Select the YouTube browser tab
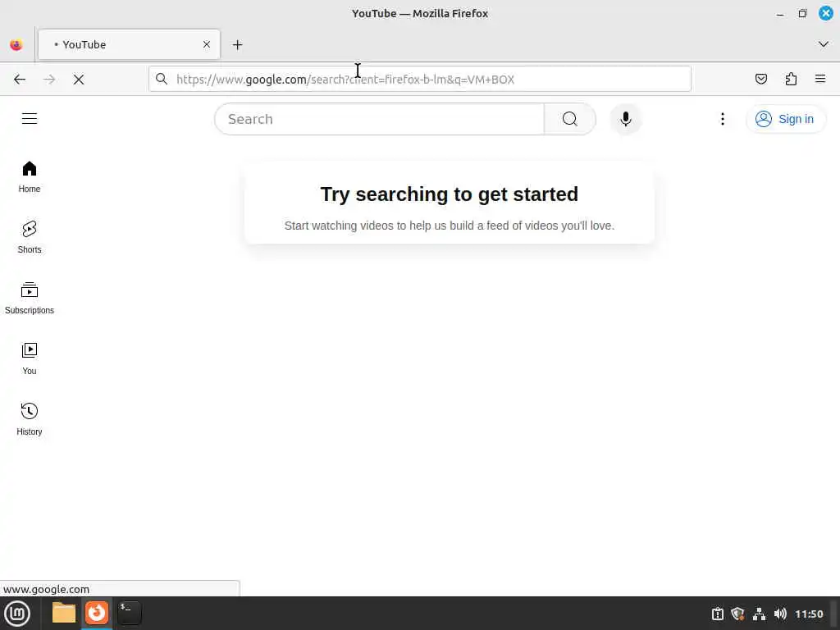Image resolution: width=840 pixels, height=630 pixels. click(x=129, y=44)
